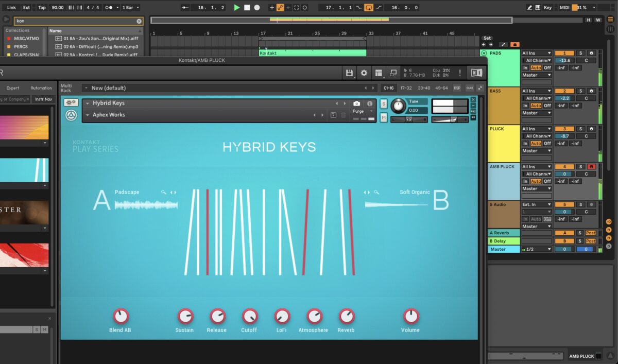
Task: Open 5 Audio Ext. In dropdown
Action: (537, 204)
